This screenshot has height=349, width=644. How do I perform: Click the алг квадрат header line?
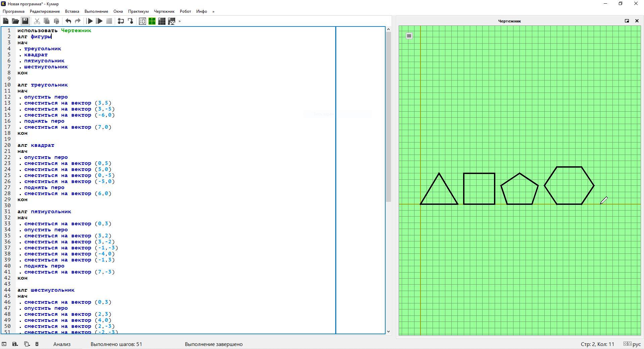tap(36, 145)
